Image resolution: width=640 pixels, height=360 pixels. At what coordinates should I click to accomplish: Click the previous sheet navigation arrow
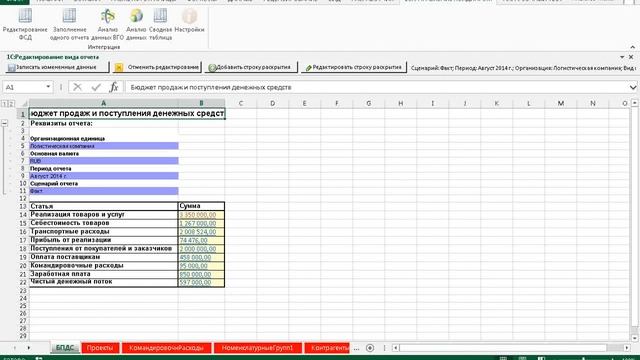point(15,348)
